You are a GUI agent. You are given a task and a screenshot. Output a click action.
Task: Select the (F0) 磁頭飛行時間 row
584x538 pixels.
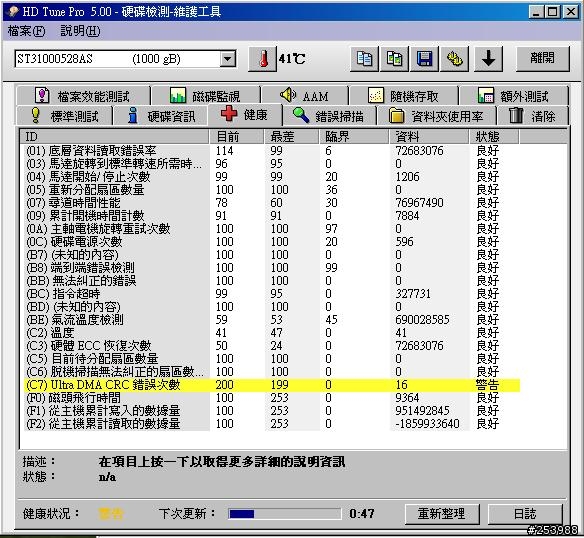click(272, 398)
